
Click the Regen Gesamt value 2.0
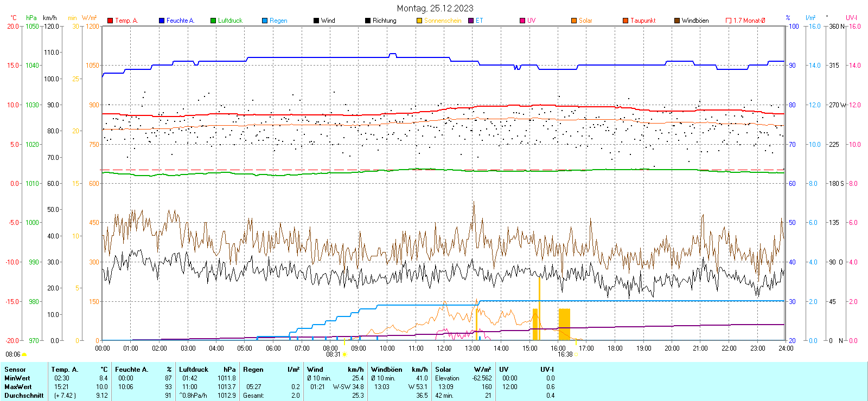coord(295,396)
